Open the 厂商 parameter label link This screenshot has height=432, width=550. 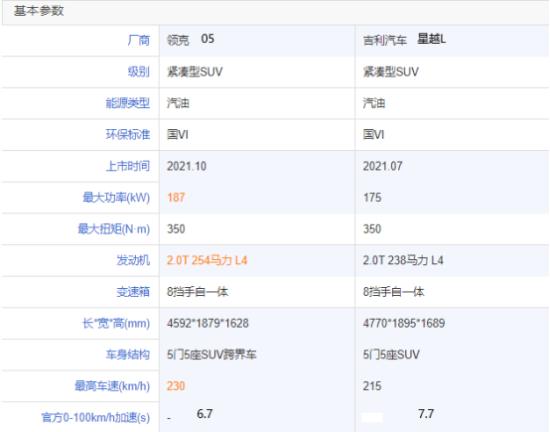click(139, 40)
